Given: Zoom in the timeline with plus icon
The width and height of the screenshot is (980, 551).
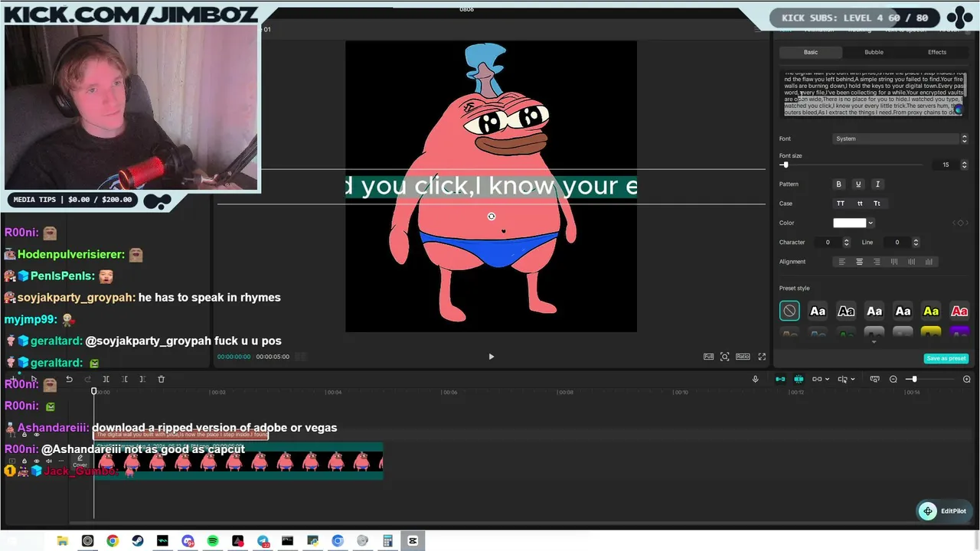Looking at the screenshot, I should 966,379.
